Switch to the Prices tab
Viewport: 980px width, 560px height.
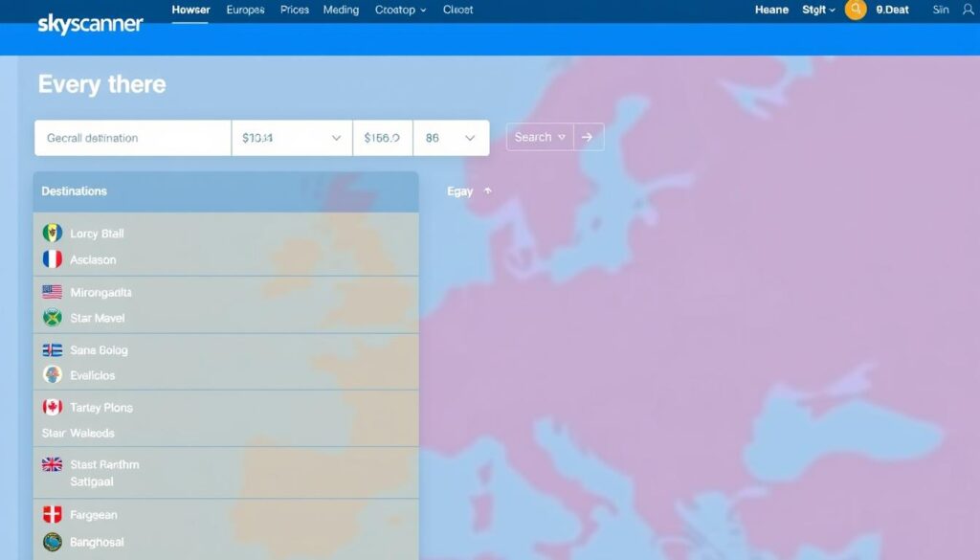coord(294,11)
